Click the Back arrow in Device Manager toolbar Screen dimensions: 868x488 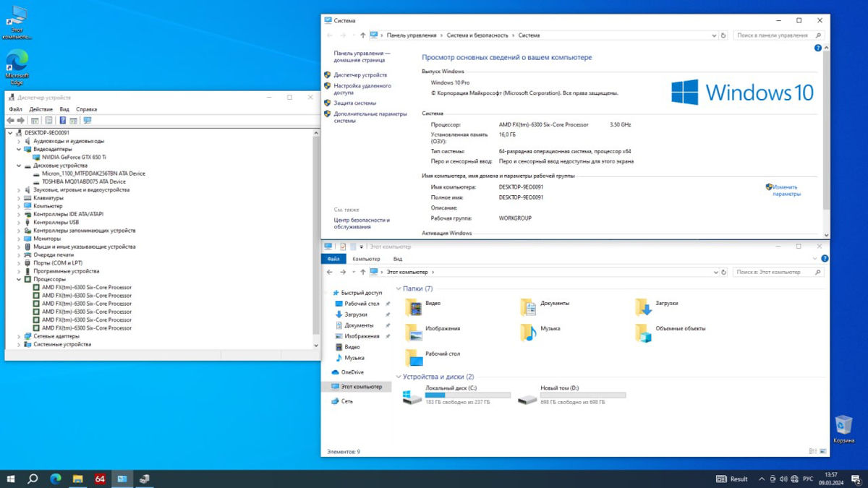(x=11, y=121)
